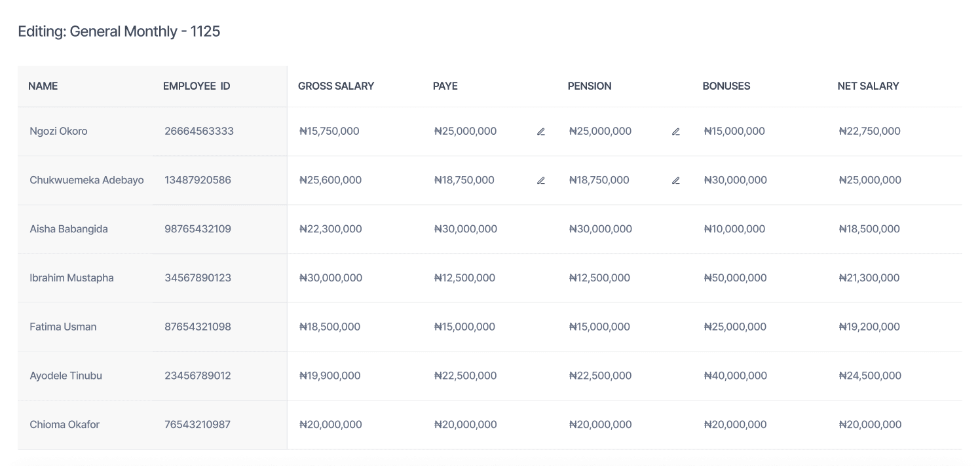Select Aisha Babangida's name cell
This screenshot has height=466, width=980.
(69, 229)
